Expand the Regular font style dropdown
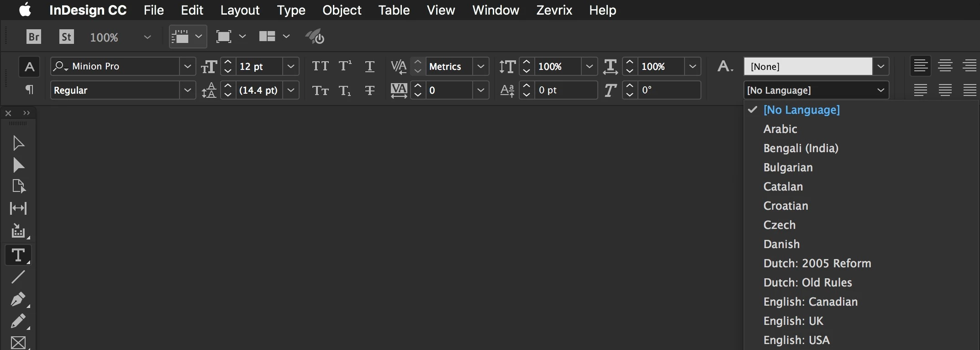The height and width of the screenshot is (350, 980). tap(187, 90)
